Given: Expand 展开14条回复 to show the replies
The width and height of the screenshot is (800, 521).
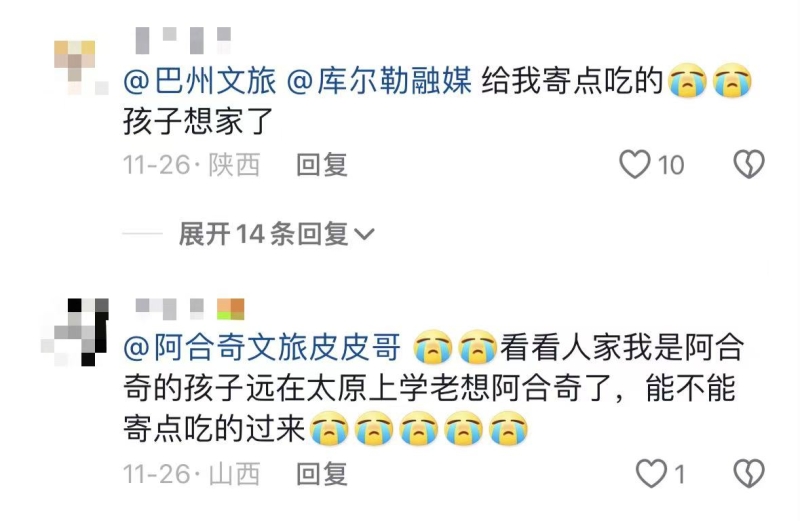Looking at the screenshot, I should coord(277,234).
